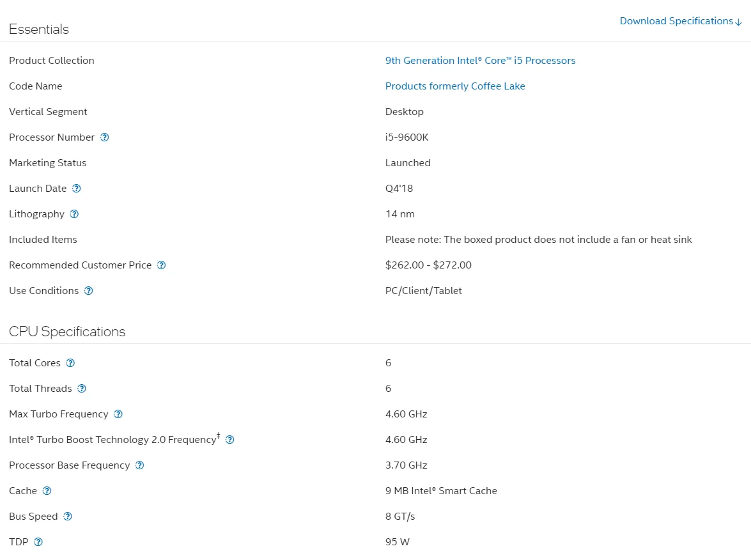Show Bus Speed help icon
Viewport: 751px width, 560px height.
[x=68, y=517]
